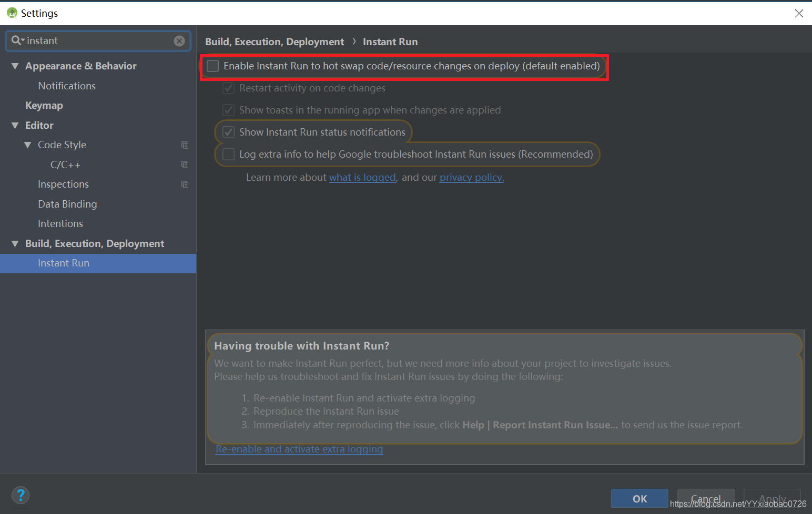The image size is (812, 514).
Task: Click the Cancel button
Action: (x=706, y=498)
